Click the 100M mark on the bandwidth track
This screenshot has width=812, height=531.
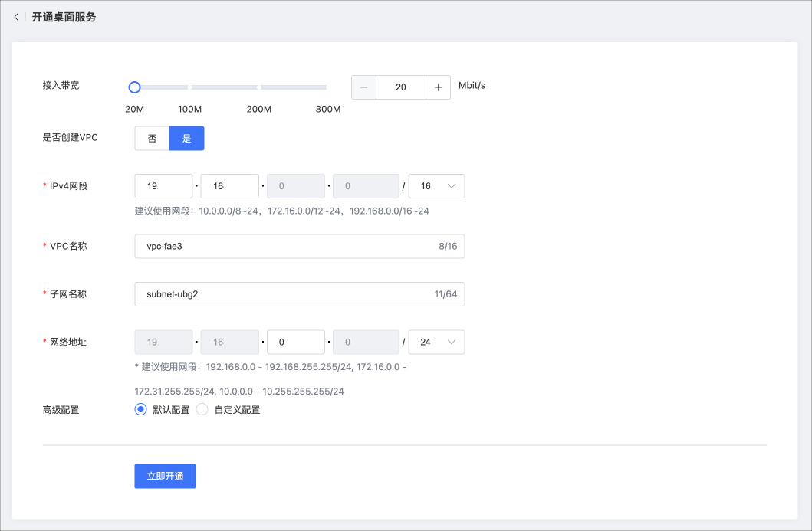pos(189,87)
